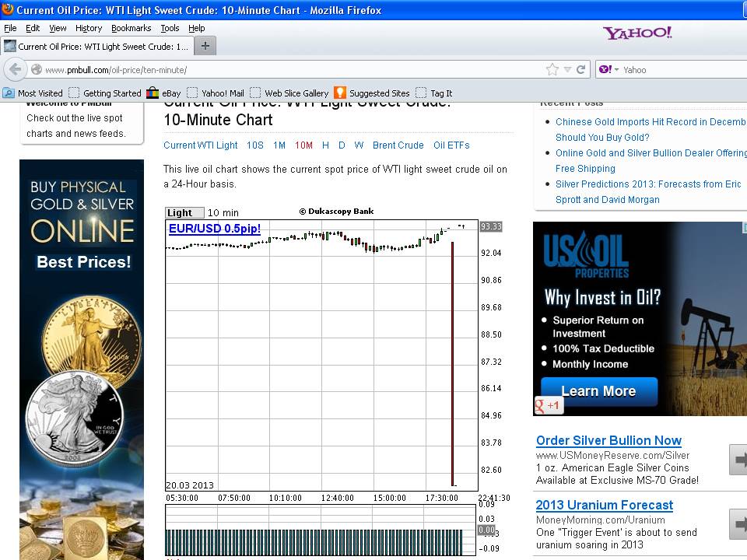
Task: Go back with the browser back arrow
Action: coord(15,69)
